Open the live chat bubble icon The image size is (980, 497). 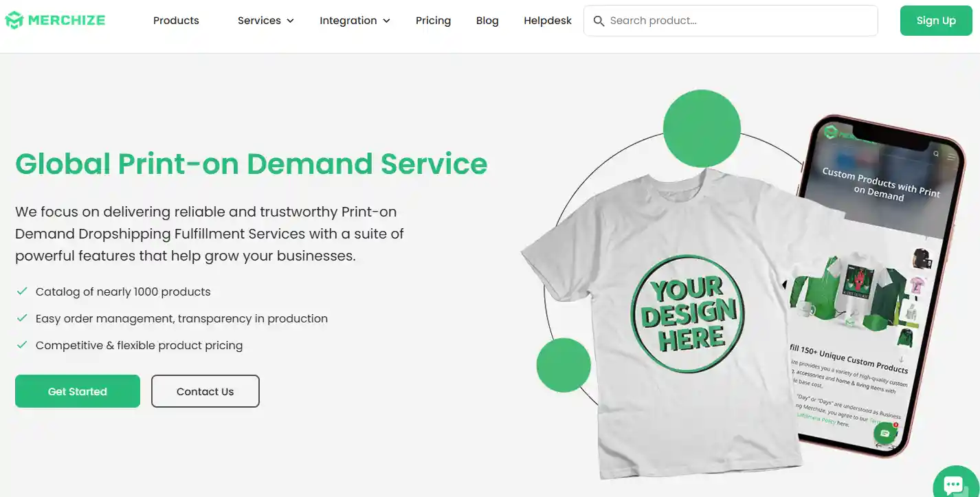953,484
